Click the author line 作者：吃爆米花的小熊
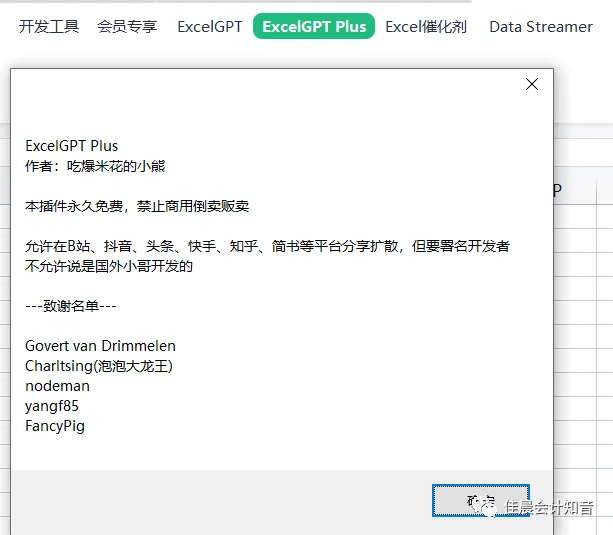The width and height of the screenshot is (613, 535). (95, 166)
